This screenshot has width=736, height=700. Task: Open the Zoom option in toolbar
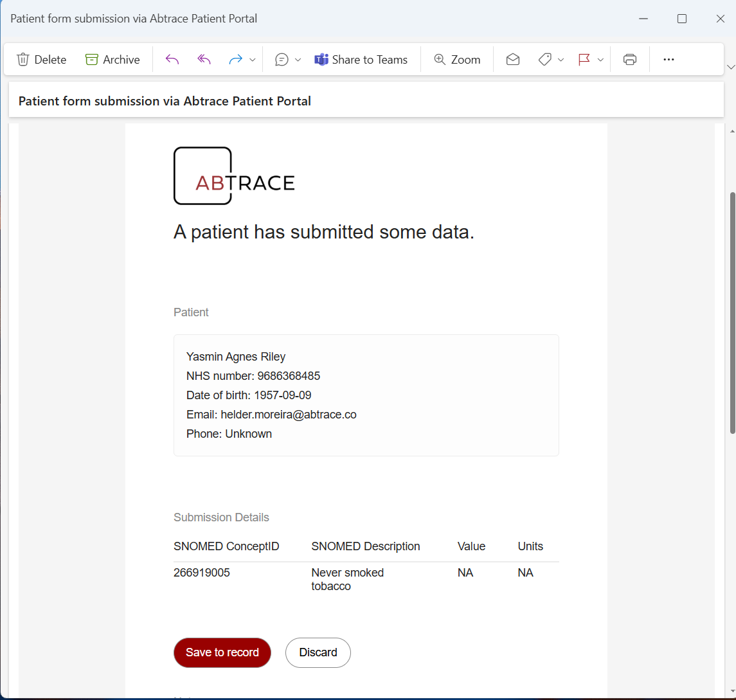[x=457, y=60]
